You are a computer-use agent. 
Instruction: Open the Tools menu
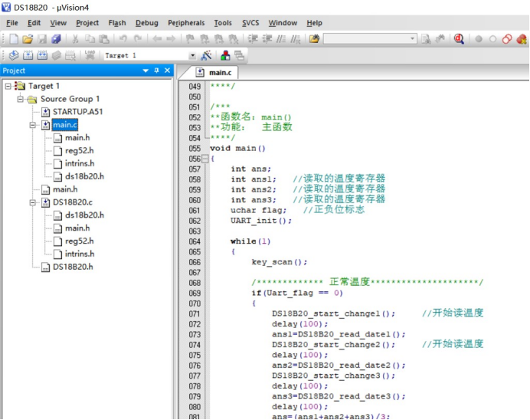pos(223,23)
